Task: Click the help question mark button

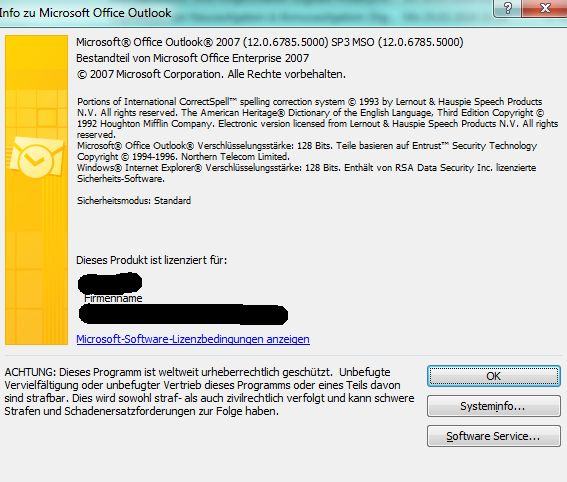Action: pyautogui.click(x=508, y=8)
